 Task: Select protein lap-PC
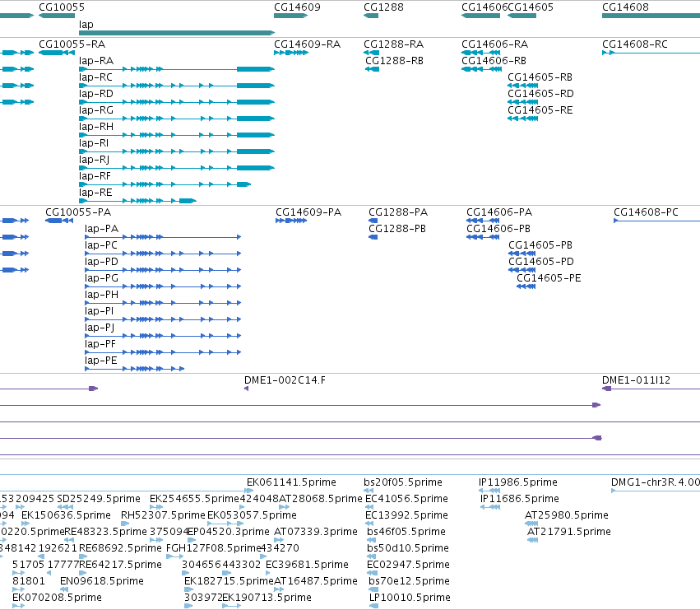[163, 254]
